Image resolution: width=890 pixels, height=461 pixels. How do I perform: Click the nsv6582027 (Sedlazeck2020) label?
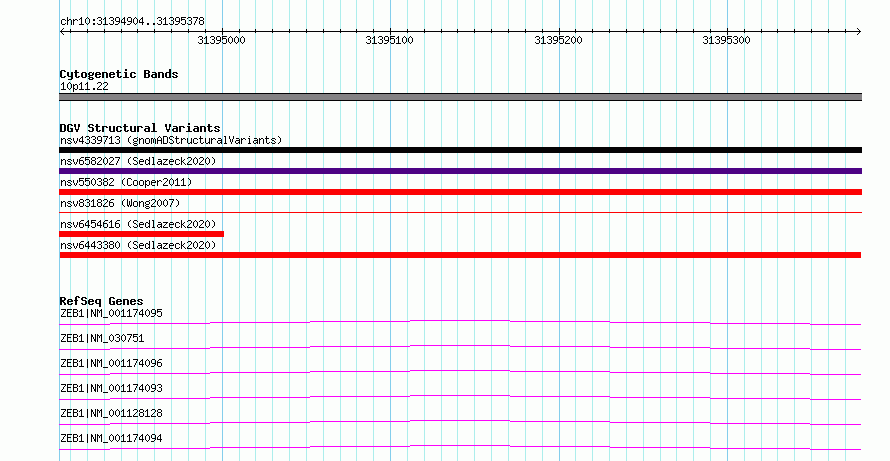pyautogui.click(x=138, y=161)
